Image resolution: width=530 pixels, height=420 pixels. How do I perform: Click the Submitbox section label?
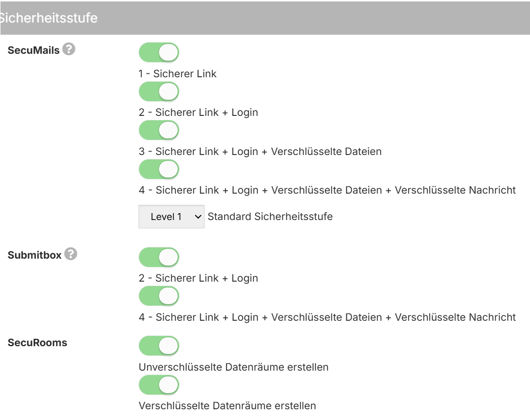click(34, 255)
